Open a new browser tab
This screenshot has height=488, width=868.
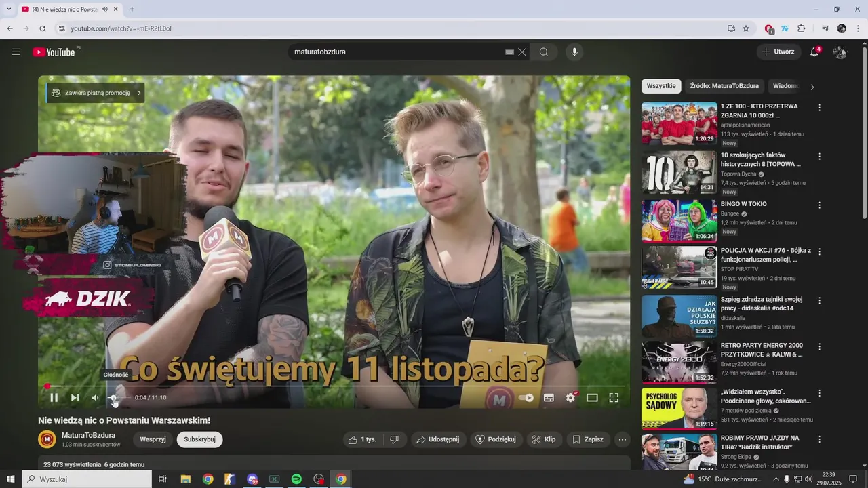click(x=132, y=9)
